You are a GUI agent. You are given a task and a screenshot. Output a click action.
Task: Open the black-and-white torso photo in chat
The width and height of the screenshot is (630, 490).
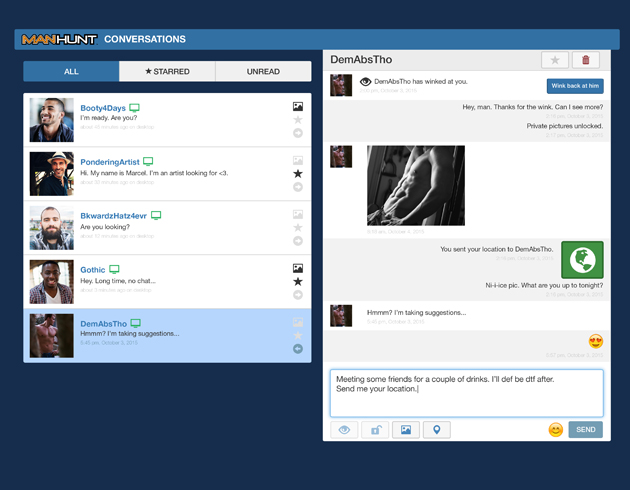(x=416, y=185)
